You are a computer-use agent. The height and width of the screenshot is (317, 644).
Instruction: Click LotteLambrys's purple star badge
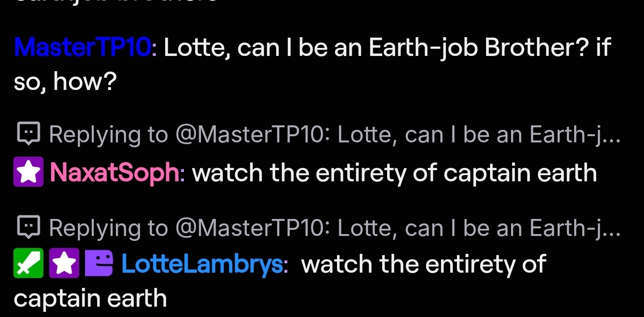pos(64,264)
